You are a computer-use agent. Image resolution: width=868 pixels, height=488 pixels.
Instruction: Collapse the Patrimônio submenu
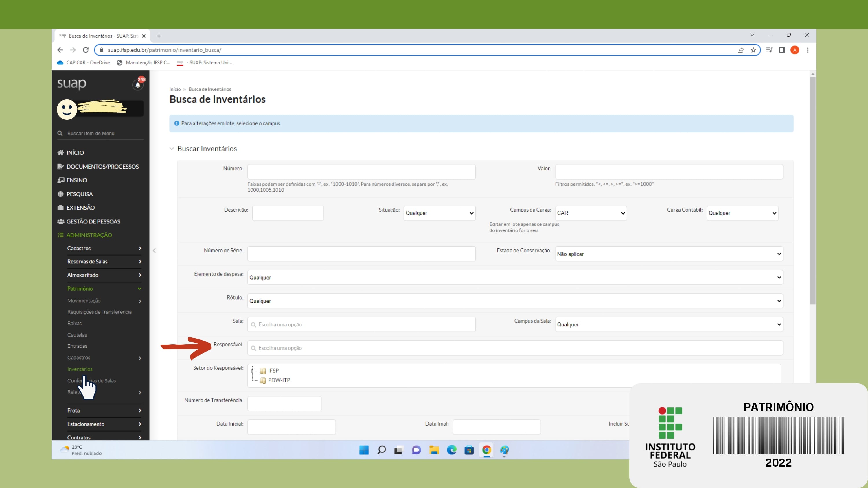pos(104,289)
